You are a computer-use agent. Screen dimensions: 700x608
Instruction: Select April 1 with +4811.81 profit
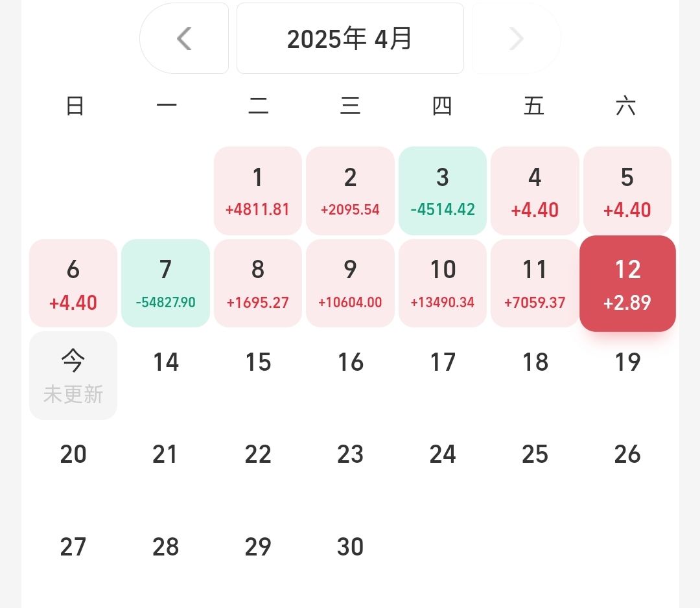(x=258, y=191)
